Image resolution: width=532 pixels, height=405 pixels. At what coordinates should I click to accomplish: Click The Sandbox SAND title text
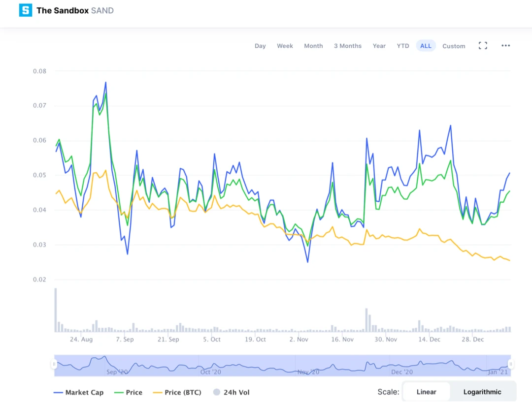[x=75, y=10]
